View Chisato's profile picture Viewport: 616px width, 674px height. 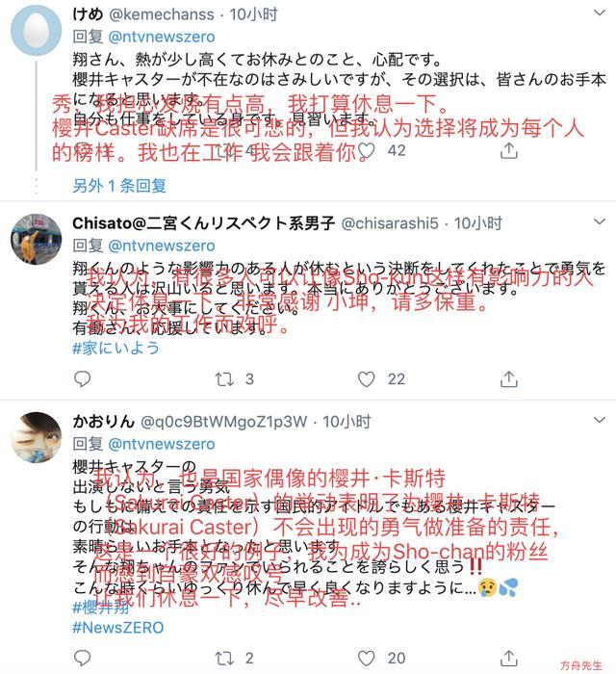[36, 239]
